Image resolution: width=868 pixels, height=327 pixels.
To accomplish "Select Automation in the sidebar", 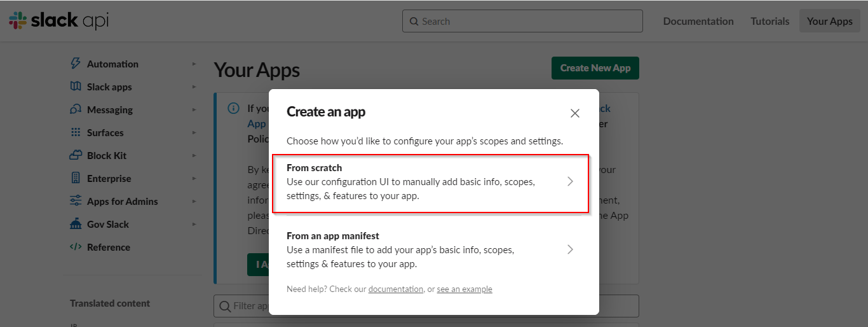I will [112, 64].
